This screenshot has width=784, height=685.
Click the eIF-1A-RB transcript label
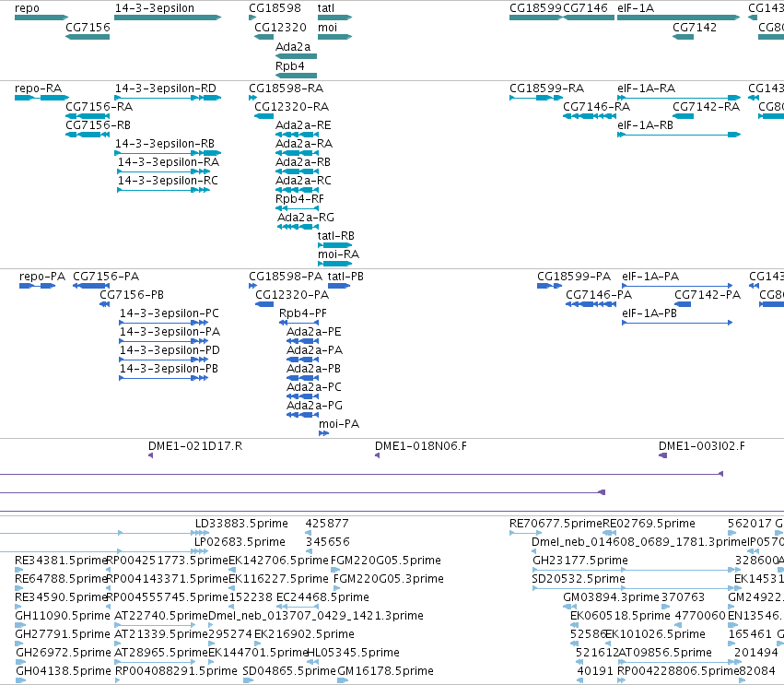[646, 125]
